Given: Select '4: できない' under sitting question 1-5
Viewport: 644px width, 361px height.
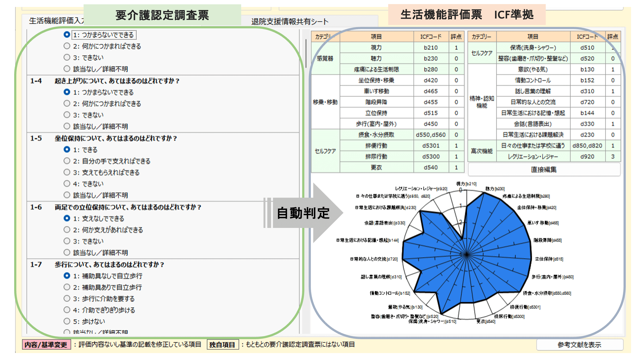Looking at the screenshot, I should pos(67,184).
